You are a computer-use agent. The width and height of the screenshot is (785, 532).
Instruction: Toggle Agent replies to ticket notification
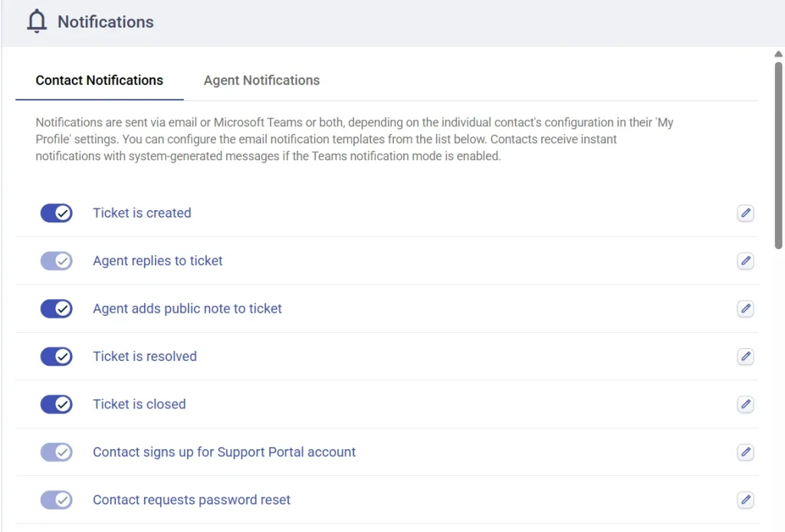point(57,261)
